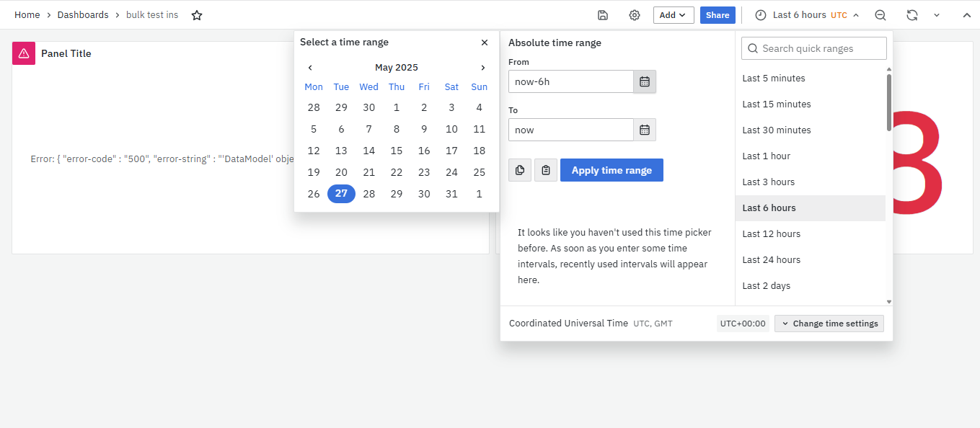Screen dimensions: 980x428
Task: Choose Last 24 hours quick range
Action: tap(772, 260)
